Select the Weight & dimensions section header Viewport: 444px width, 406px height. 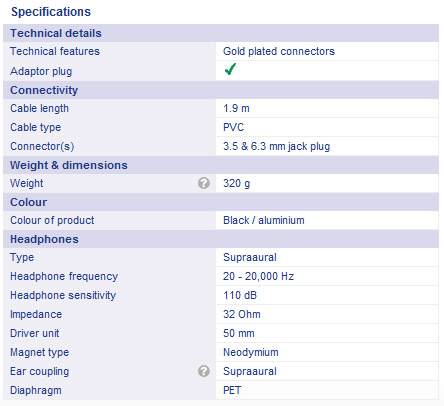pyautogui.click(x=221, y=165)
